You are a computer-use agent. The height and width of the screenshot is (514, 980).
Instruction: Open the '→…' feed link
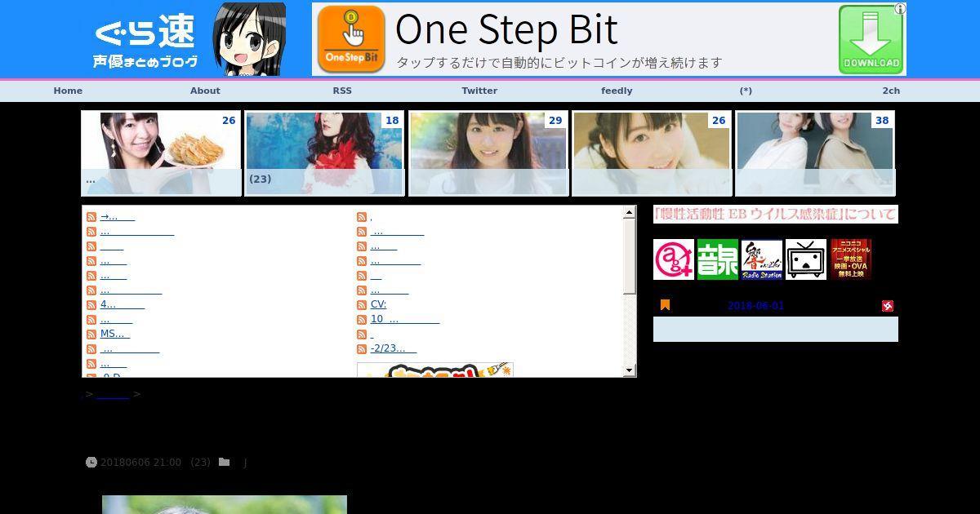point(118,217)
